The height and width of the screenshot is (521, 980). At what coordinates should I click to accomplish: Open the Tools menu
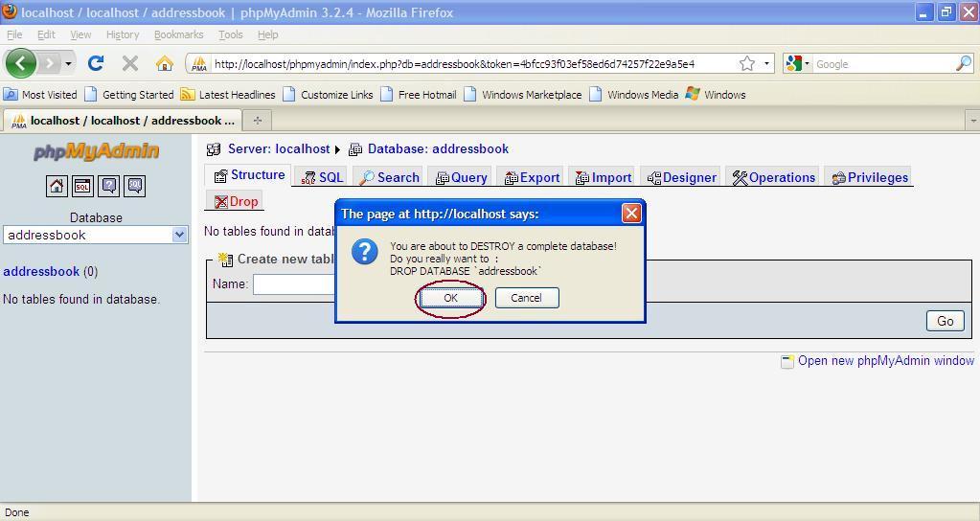coord(231,35)
